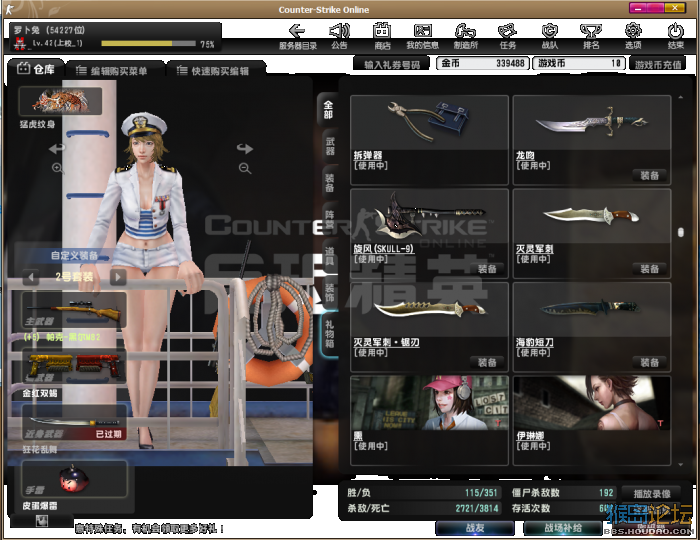Select the Faction (阵营) category tab
Screen dimensions: 700x540
point(329,220)
